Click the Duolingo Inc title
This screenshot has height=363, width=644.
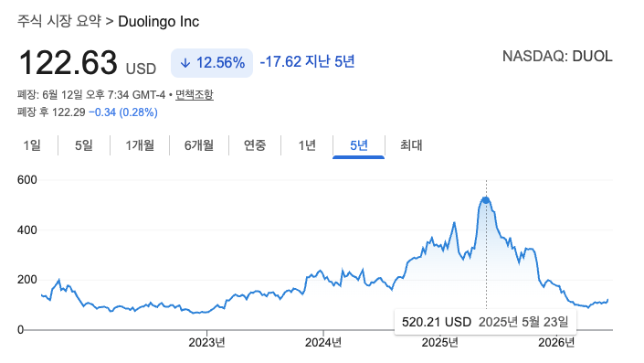click(x=159, y=21)
